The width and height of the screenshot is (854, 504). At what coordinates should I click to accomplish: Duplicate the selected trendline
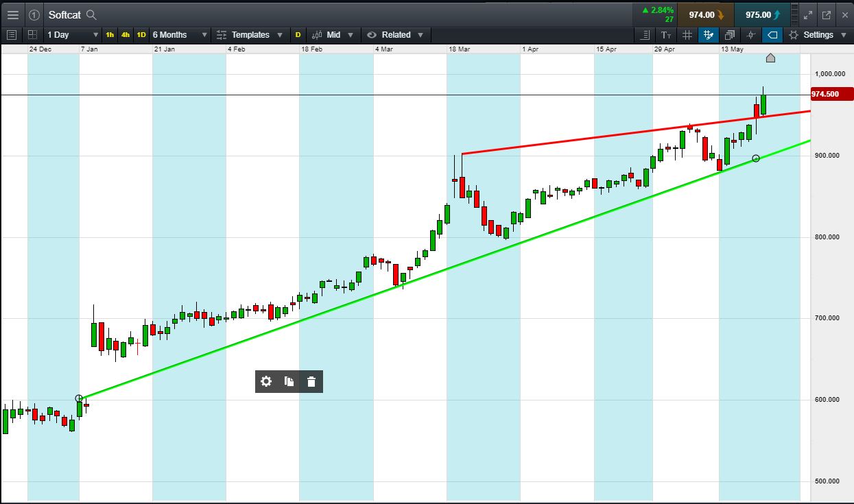tap(289, 382)
